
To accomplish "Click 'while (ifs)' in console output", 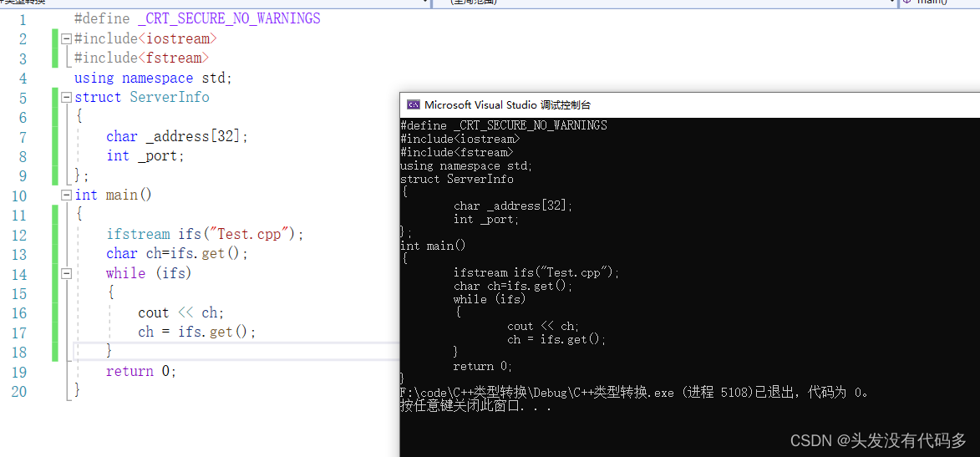I will (x=490, y=299).
